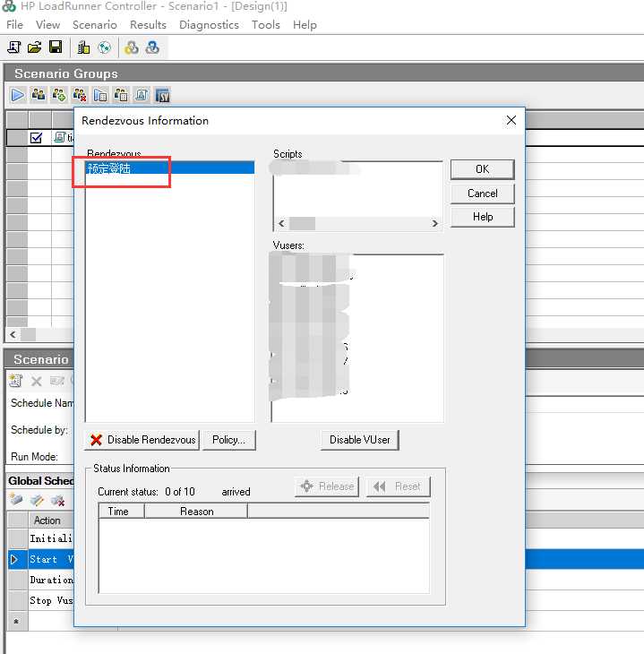Toggle the group row checkbox in Scenario Groups
644x654 pixels.
tap(37, 138)
